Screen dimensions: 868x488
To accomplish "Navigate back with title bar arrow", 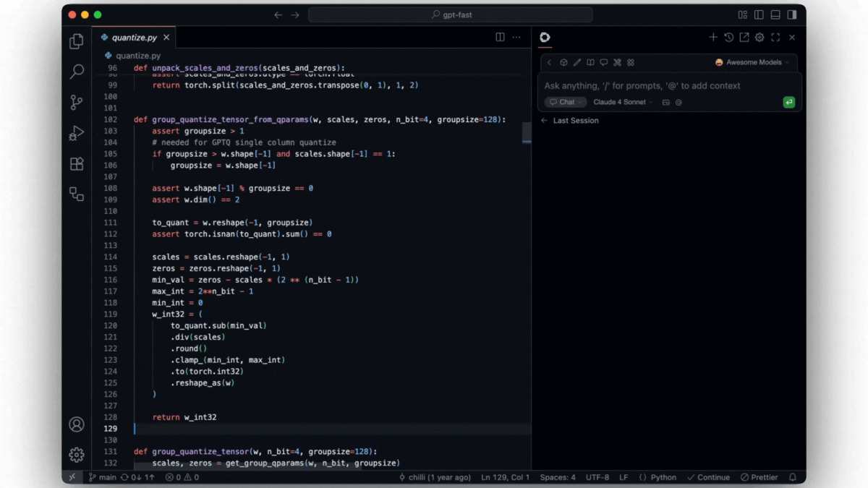I will (278, 14).
